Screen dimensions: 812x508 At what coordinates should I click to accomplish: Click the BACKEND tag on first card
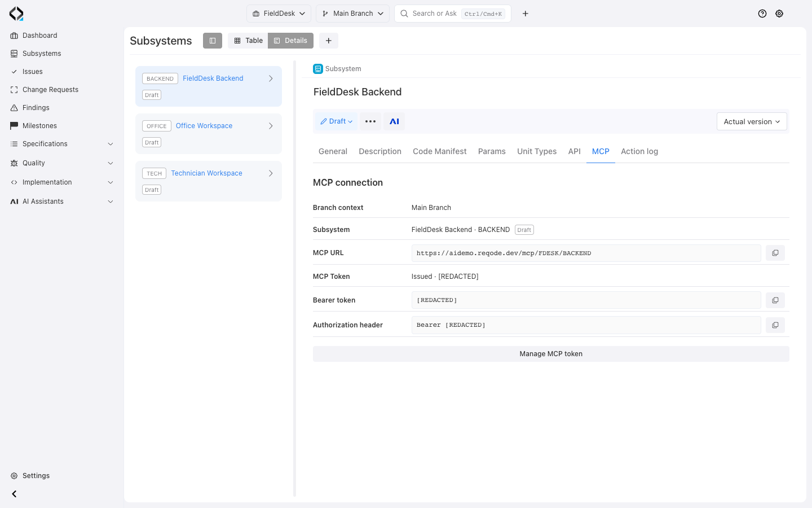tap(160, 79)
